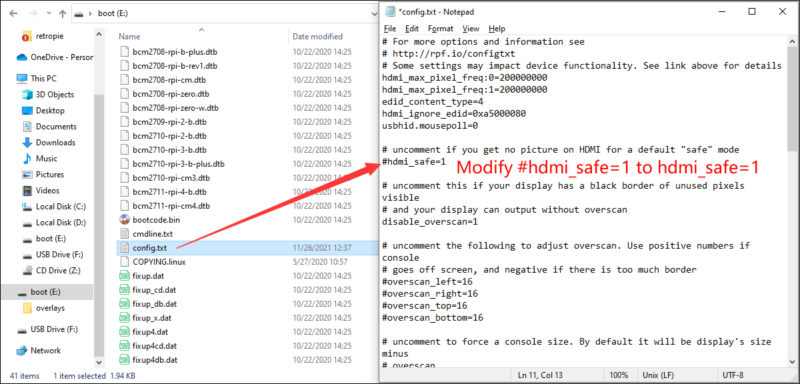Viewport: 800px width, 384px height.
Task: Open the recent locations dropdown arrow
Action: (47, 14)
